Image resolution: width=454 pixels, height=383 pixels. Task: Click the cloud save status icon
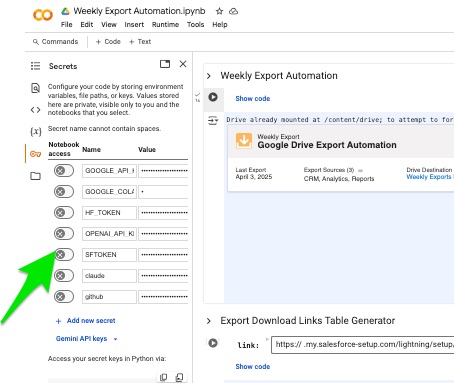[x=233, y=11]
